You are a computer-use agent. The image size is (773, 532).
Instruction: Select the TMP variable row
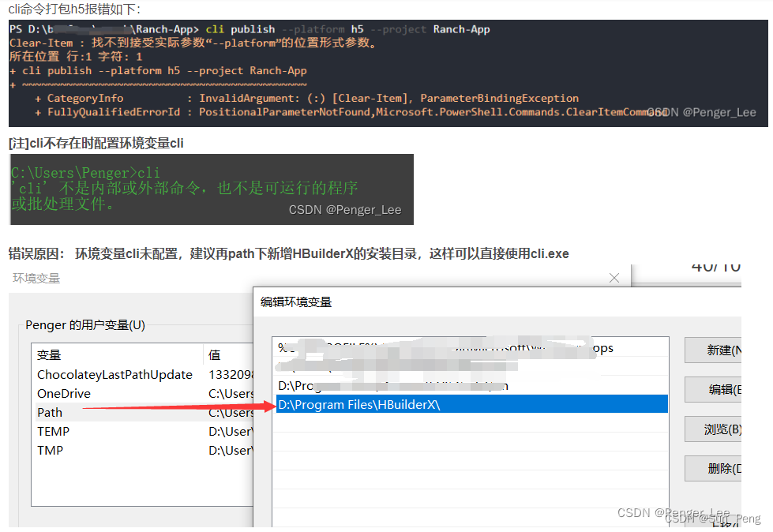click(142, 450)
